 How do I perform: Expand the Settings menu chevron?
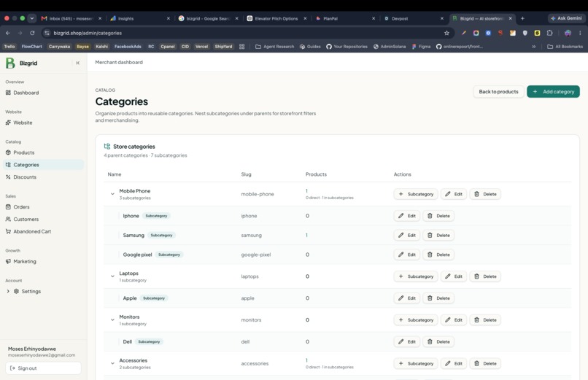(x=8, y=291)
